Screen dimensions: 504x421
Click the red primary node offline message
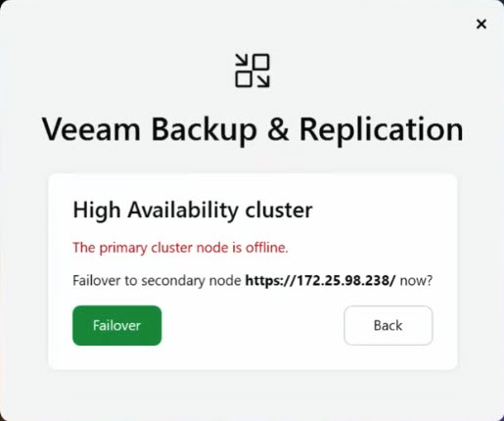click(x=180, y=248)
